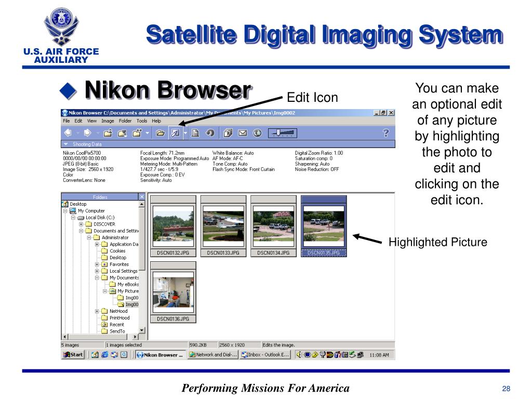Launch Internet Explorer from the quick launch bar
Image resolution: width=532 pixels, height=399 pixels.
[x=105, y=355]
